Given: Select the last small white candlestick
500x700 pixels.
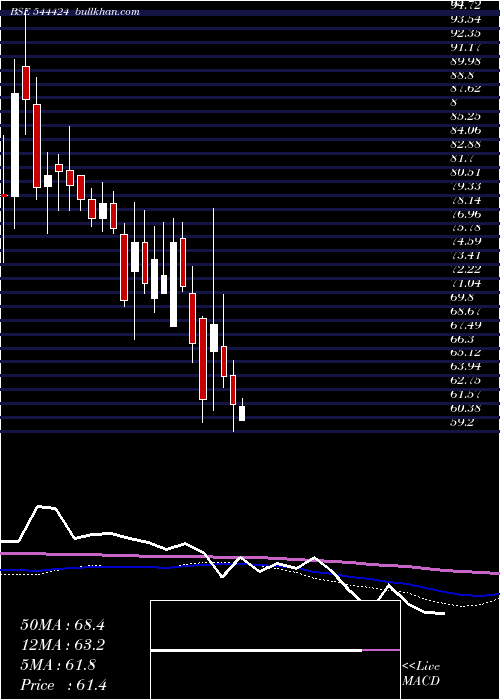Looking at the screenshot, I should click(x=242, y=413).
